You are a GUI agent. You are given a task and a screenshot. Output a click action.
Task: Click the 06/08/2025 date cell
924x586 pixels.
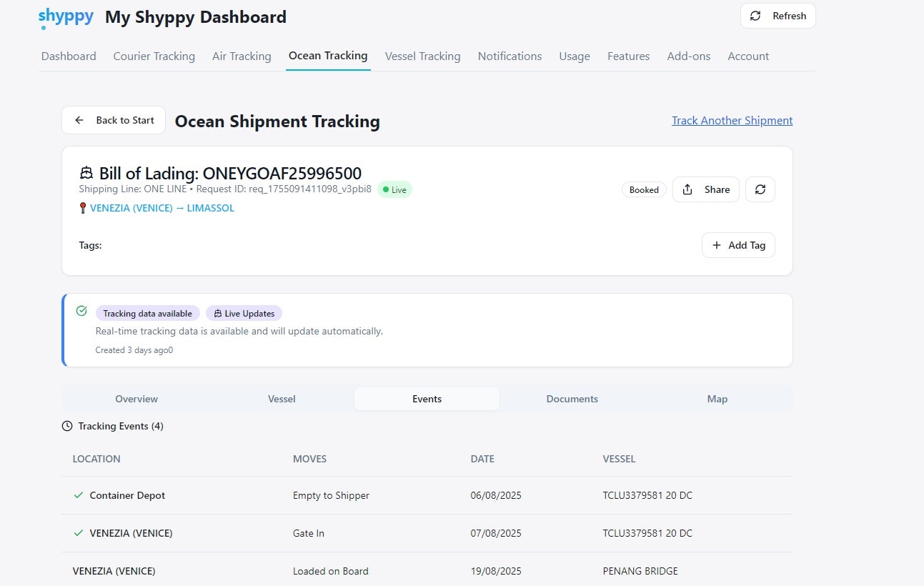(x=496, y=495)
